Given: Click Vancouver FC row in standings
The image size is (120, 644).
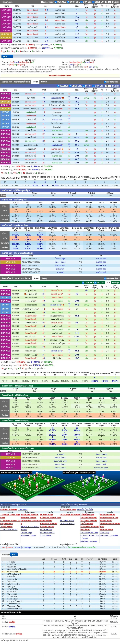Looking at the screenshot, I should click(x=60, y=606).
